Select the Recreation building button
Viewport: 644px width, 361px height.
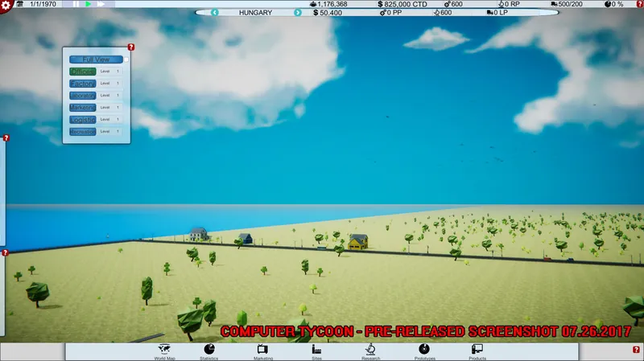(83, 132)
